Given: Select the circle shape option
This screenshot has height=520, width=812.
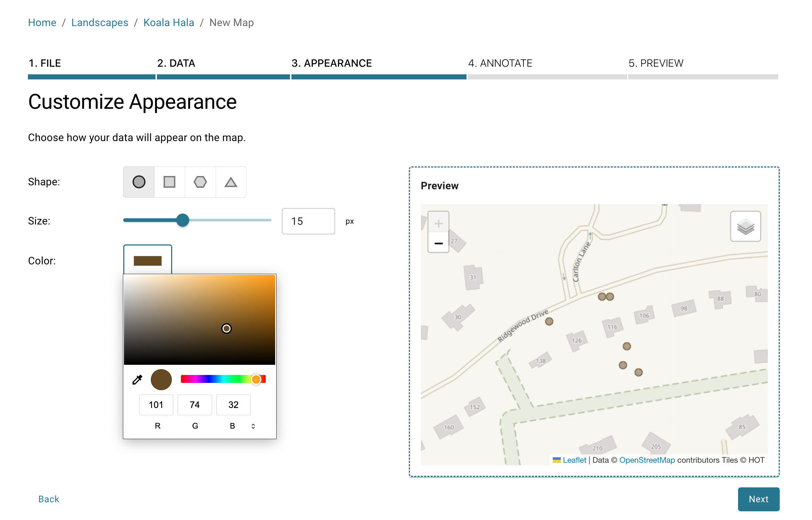Looking at the screenshot, I should click(138, 182).
